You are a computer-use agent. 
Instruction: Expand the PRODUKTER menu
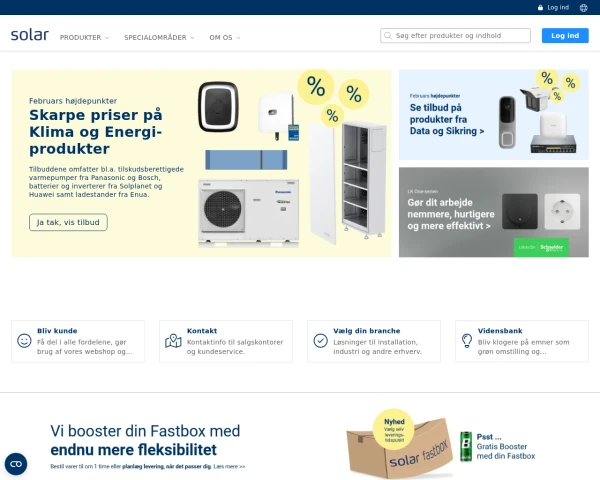[85, 38]
